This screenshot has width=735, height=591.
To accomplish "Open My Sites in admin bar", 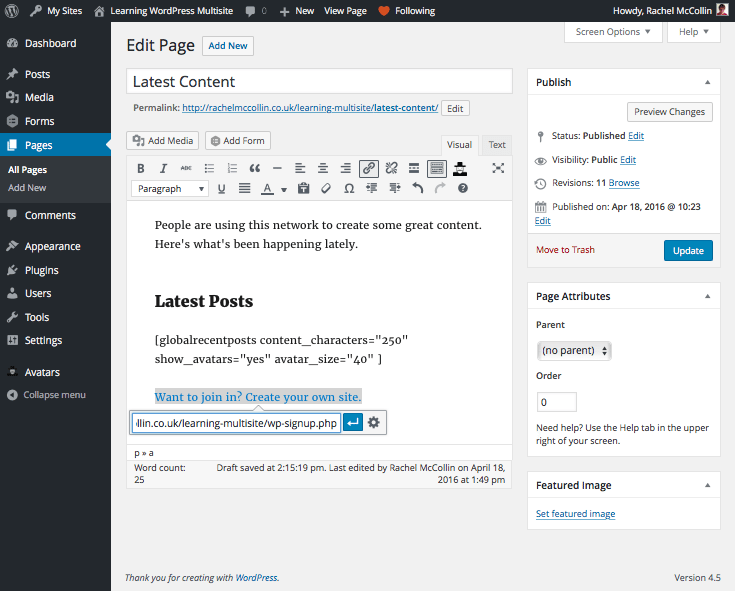I will pyautogui.click(x=56, y=11).
